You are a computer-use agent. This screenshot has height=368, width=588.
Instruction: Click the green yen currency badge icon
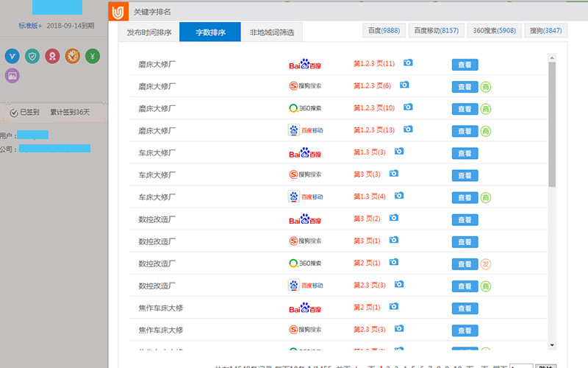coord(92,56)
